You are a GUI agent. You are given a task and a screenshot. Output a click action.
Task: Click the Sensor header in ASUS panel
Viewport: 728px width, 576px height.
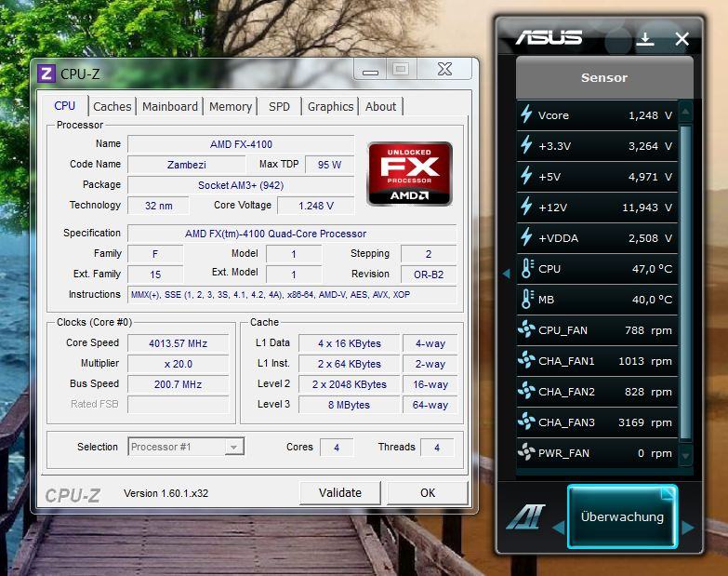[x=604, y=77]
